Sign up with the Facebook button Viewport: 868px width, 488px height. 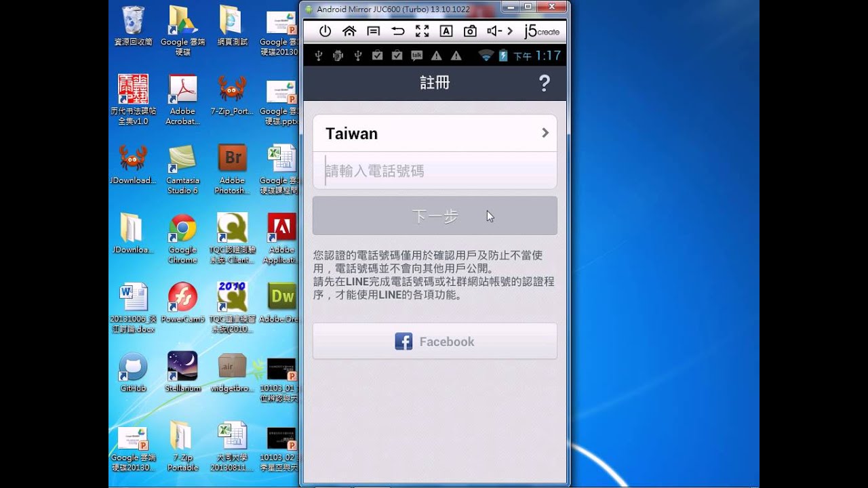click(x=435, y=342)
